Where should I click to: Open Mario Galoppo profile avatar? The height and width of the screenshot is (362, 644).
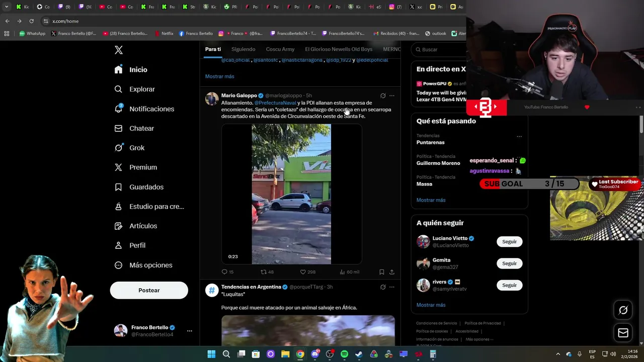tap(212, 99)
